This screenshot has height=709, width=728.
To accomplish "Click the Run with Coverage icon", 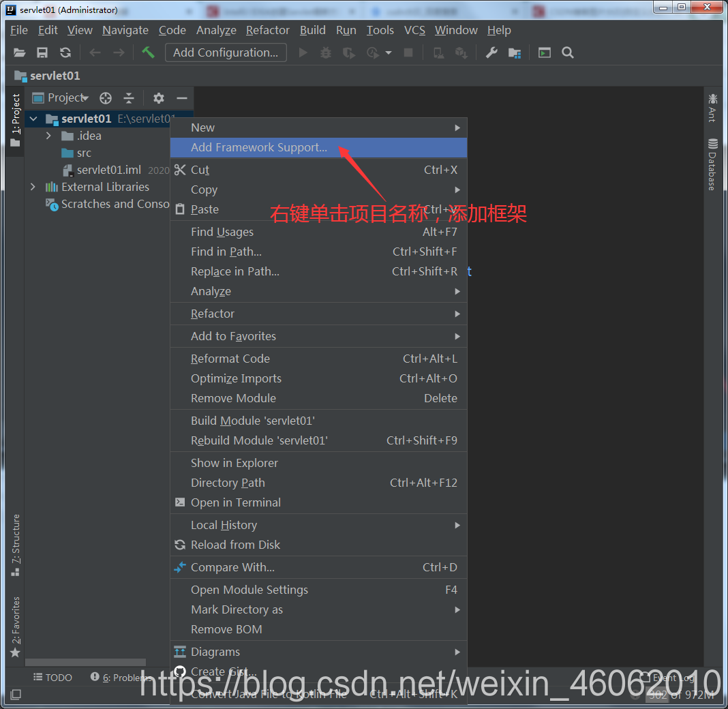I will [349, 53].
